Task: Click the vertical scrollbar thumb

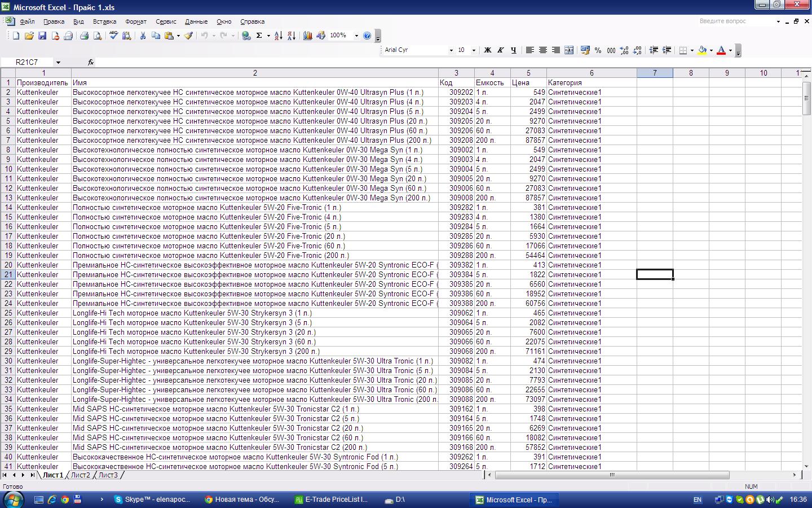Action: pyautogui.click(x=807, y=98)
